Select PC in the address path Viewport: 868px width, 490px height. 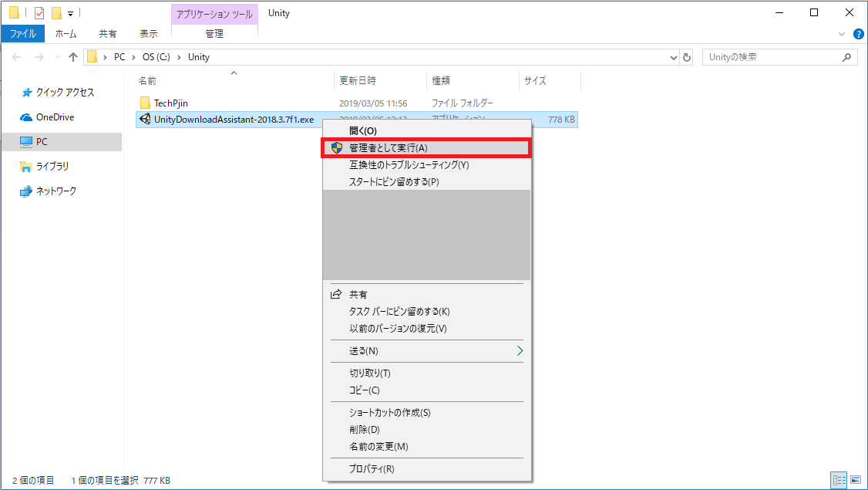[119, 57]
